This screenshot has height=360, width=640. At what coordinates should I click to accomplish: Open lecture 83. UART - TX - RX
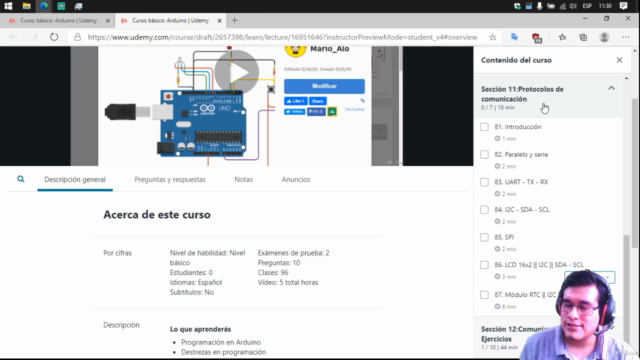coord(521,182)
